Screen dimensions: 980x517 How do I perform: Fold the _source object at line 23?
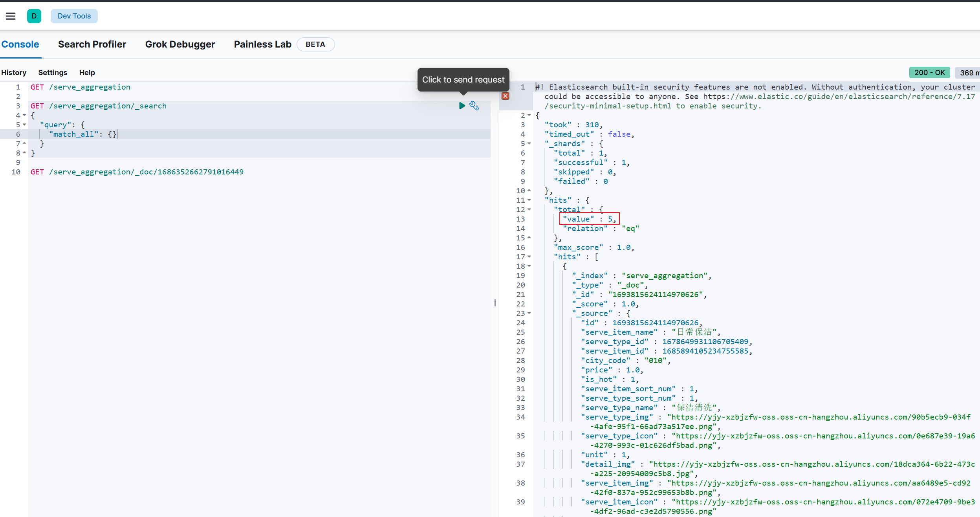coord(529,313)
